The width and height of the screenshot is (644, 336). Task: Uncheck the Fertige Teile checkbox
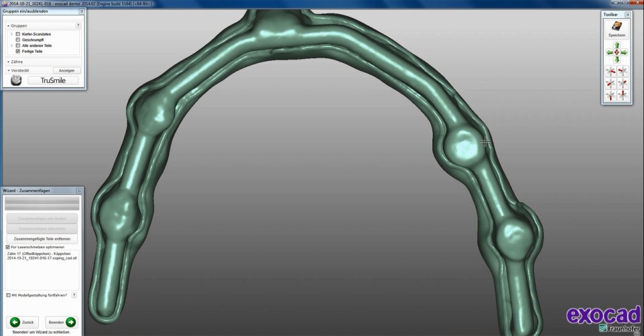(18, 51)
